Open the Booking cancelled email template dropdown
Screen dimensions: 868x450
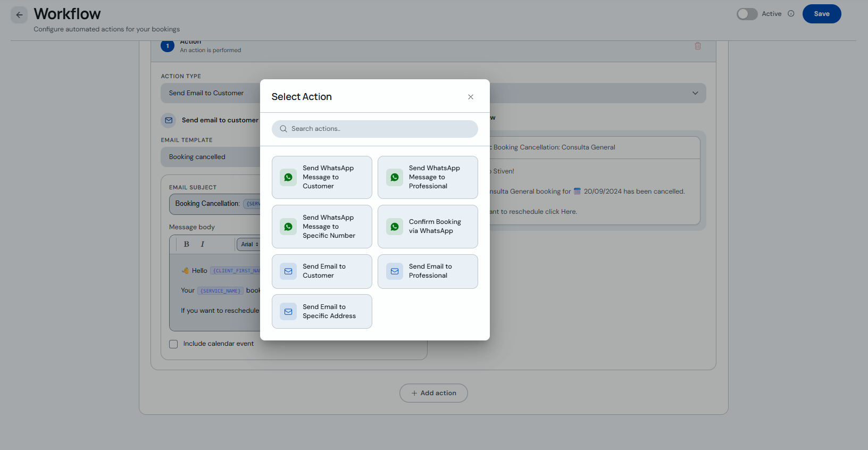[211, 157]
